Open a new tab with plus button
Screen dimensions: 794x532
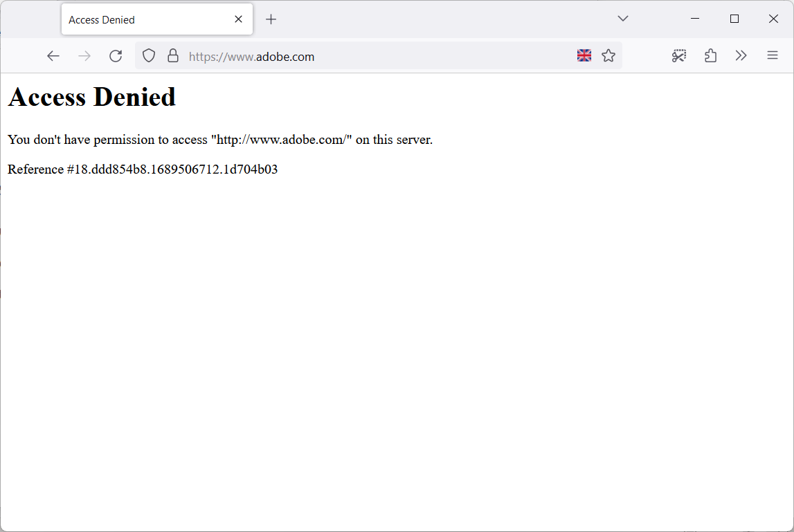(271, 19)
